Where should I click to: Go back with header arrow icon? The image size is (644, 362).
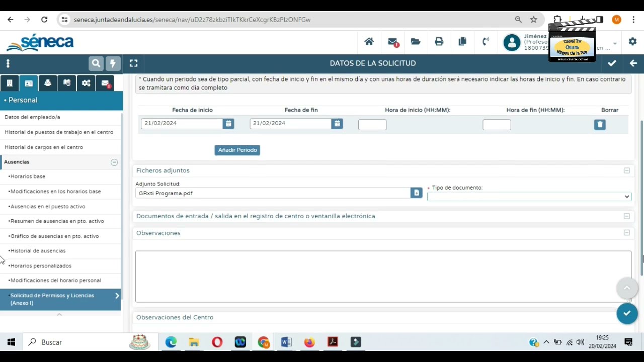click(x=633, y=63)
